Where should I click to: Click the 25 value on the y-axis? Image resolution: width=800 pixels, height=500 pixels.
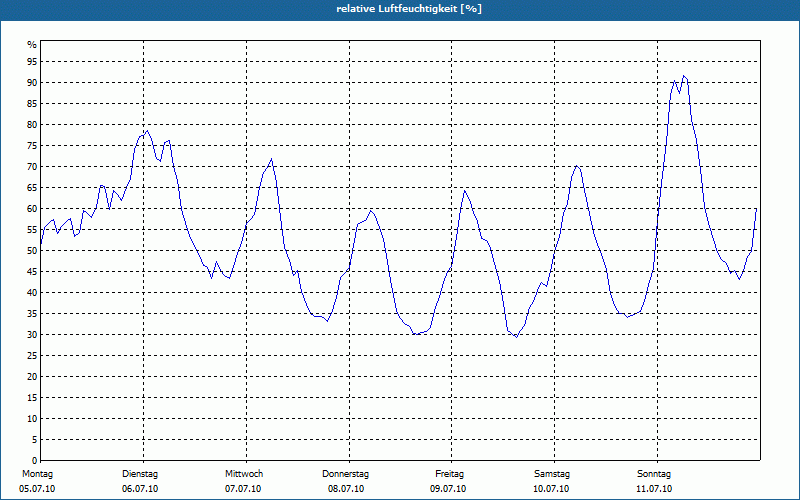(32, 356)
